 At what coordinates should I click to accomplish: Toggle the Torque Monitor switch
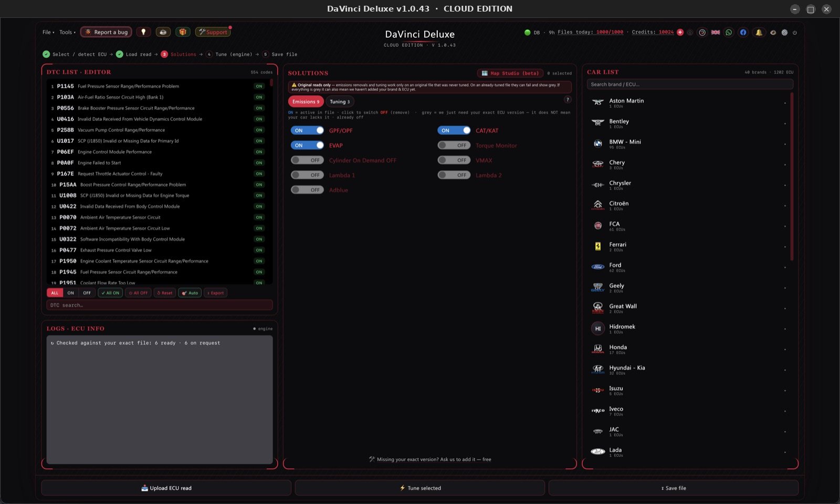pos(454,145)
